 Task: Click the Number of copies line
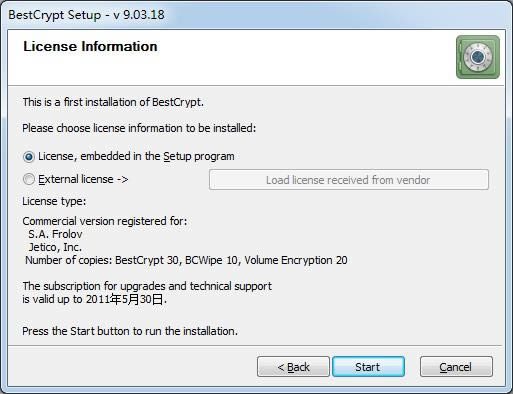point(186,260)
